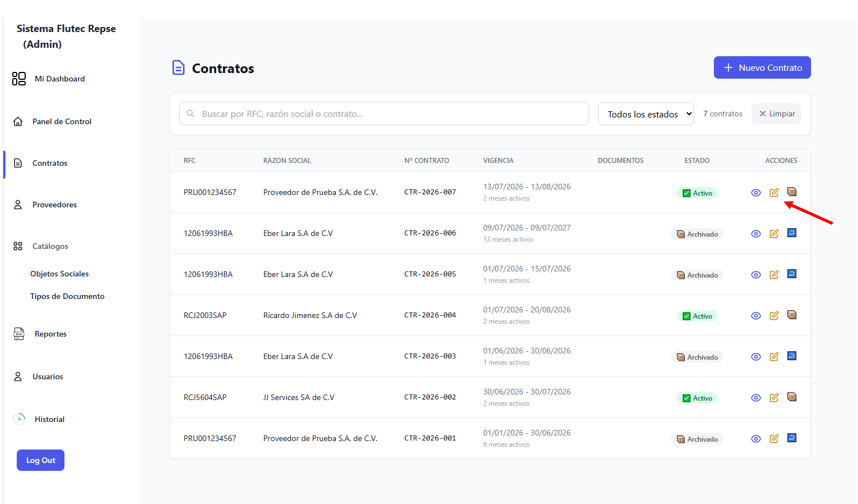Open Tipos de Documento catalog
This screenshot has height=504, width=858.
(x=67, y=296)
